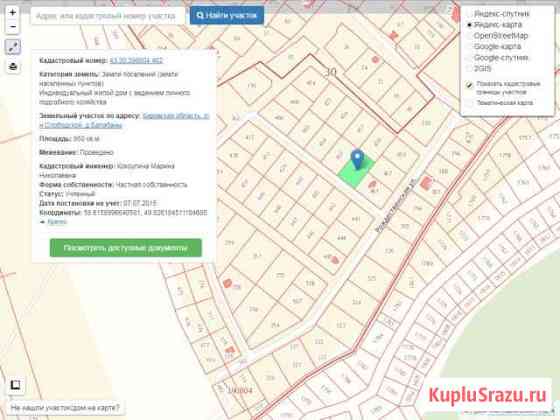Click the "Кадастровый инженер" name line
This screenshot has height=420, width=560.
(107, 171)
